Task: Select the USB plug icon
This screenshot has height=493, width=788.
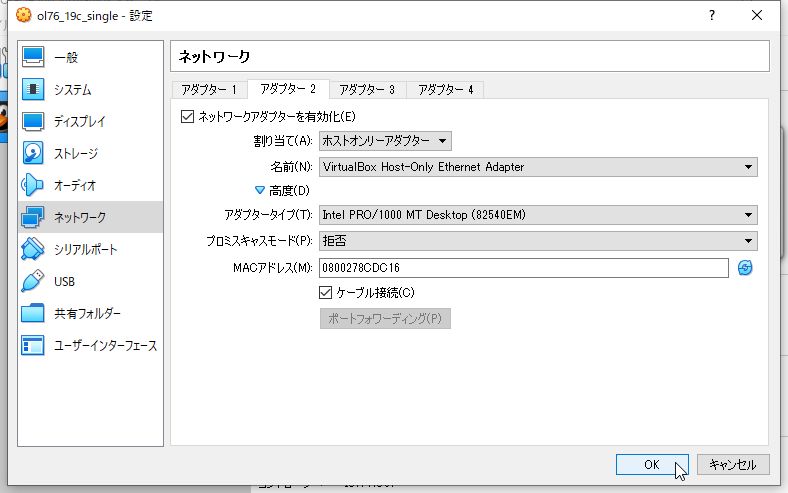Action: 33,281
